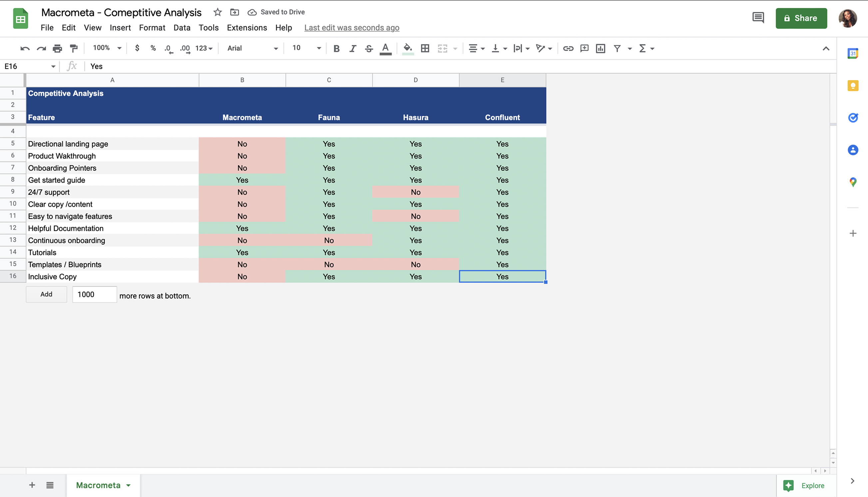Open the Edit menu

(x=68, y=28)
